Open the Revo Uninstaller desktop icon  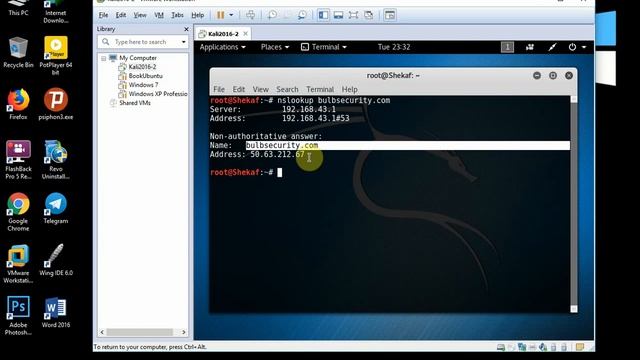coord(56,160)
